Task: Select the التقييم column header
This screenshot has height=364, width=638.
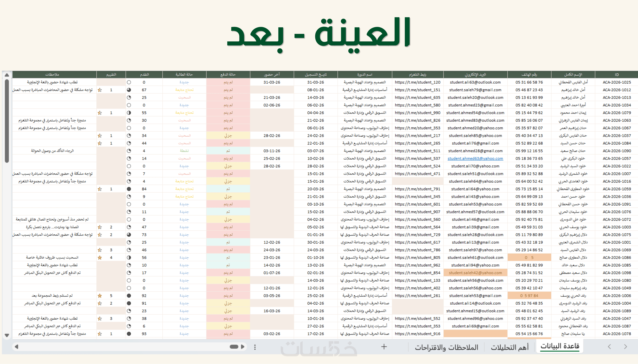Action: tap(111, 74)
